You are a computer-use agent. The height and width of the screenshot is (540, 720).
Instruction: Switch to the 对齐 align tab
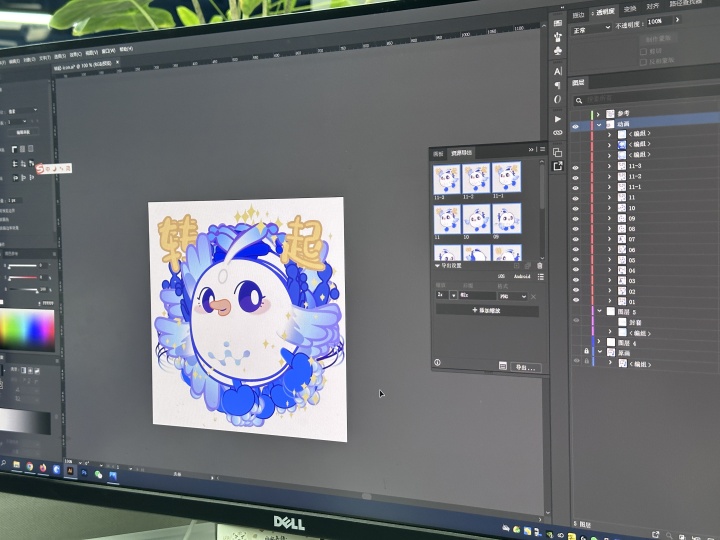[653, 6]
